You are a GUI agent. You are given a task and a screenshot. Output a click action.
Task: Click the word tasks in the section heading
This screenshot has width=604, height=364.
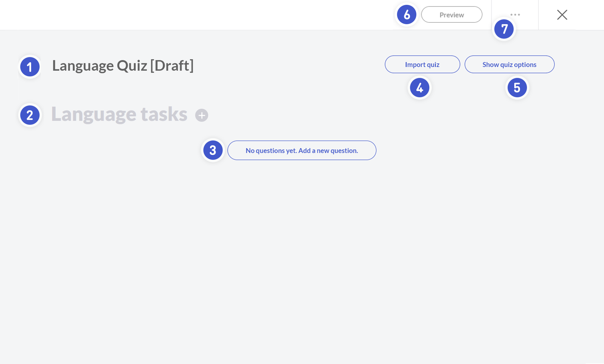[164, 114]
